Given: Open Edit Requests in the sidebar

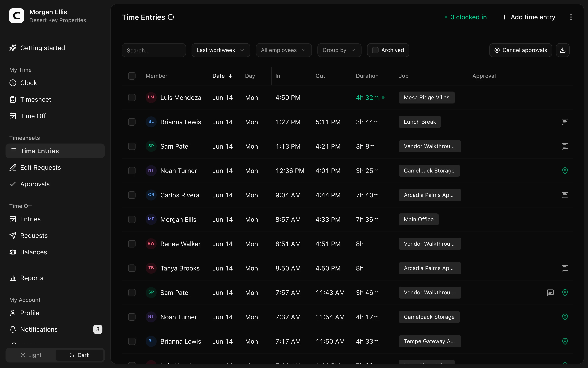Looking at the screenshot, I should click(55, 167).
